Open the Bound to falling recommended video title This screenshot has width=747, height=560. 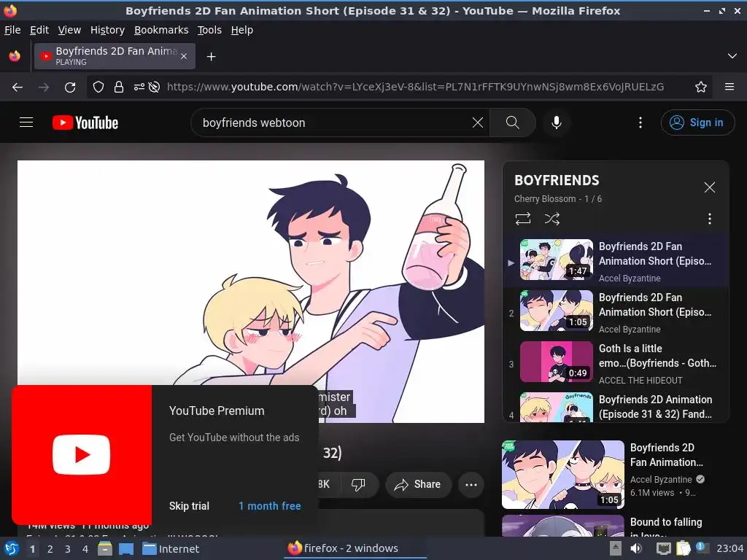pos(666,528)
